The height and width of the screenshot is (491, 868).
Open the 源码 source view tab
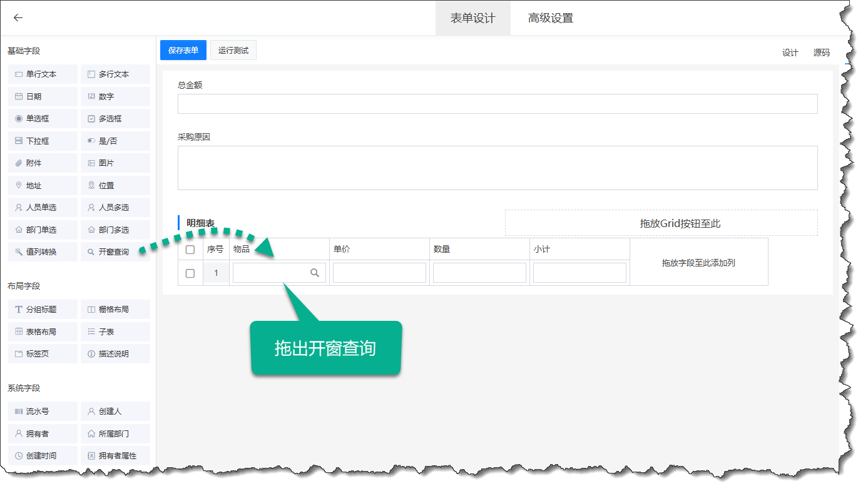[x=821, y=53]
